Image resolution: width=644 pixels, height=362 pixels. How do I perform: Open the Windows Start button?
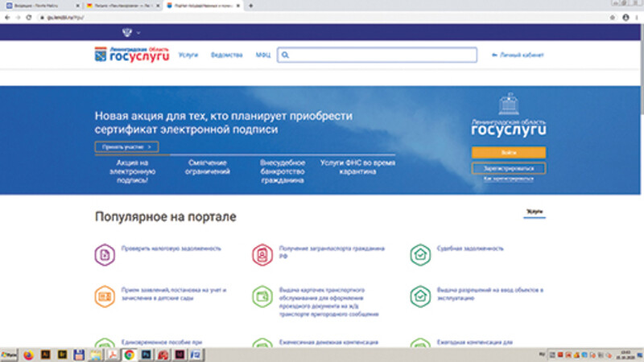click(9, 355)
